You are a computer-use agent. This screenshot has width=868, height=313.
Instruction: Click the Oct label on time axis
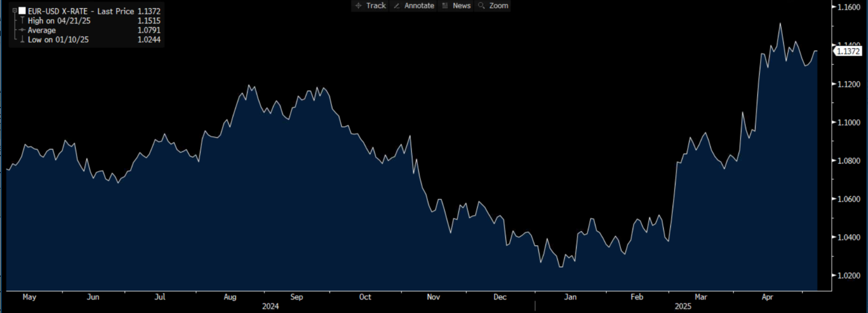(365, 297)
